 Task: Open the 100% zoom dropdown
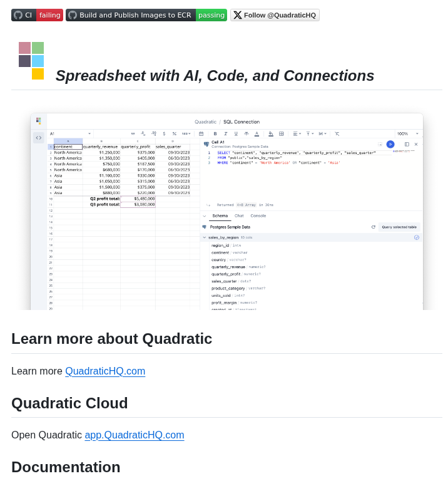pyautogui.click(x=407, y=134)
